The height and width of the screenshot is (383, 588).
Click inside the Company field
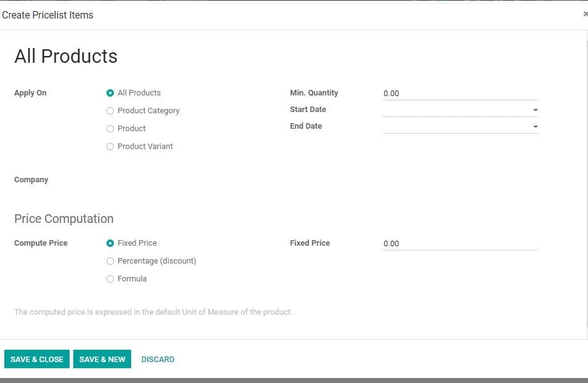tap(154, 180)
